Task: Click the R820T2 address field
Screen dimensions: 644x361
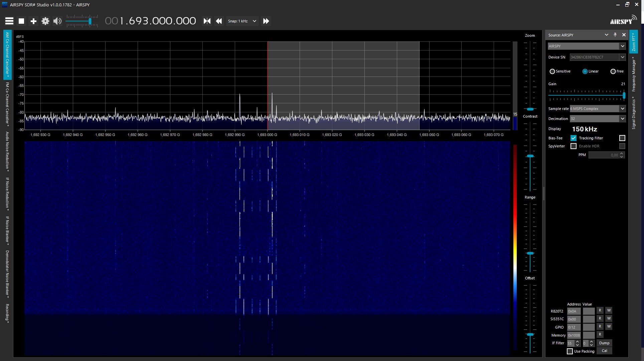Action: pyautogui.click(x=574, y=311)
